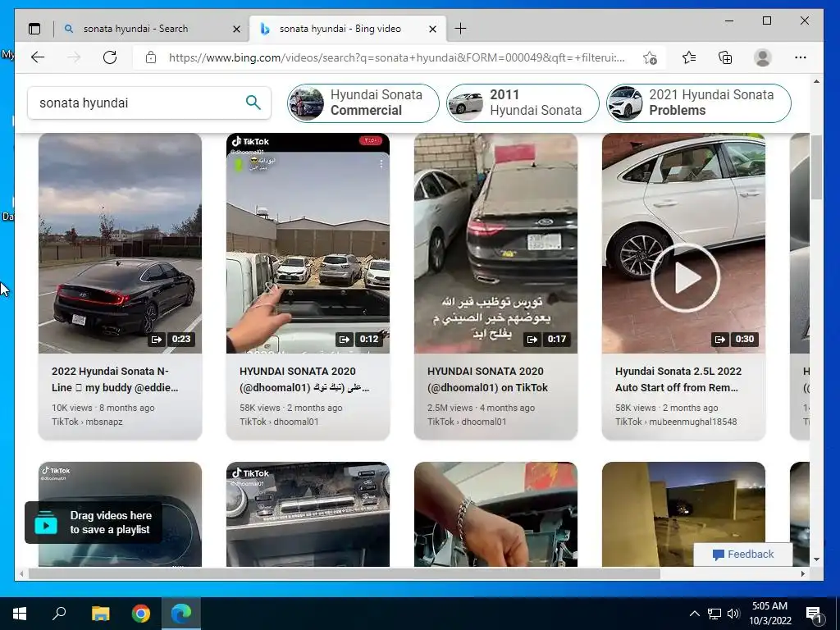
Task: Open the profile avatar icon
Action: point(762,57)
